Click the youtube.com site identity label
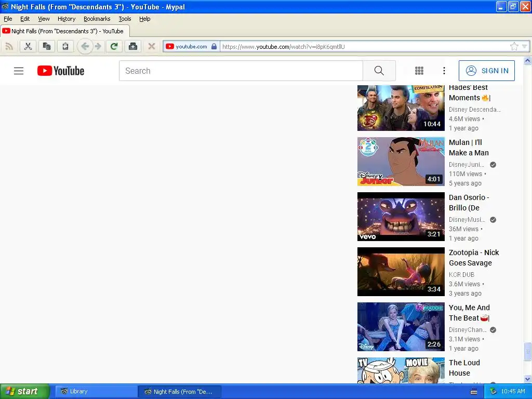Viewport: 532px width, 399px height. (x=191, y=46)
